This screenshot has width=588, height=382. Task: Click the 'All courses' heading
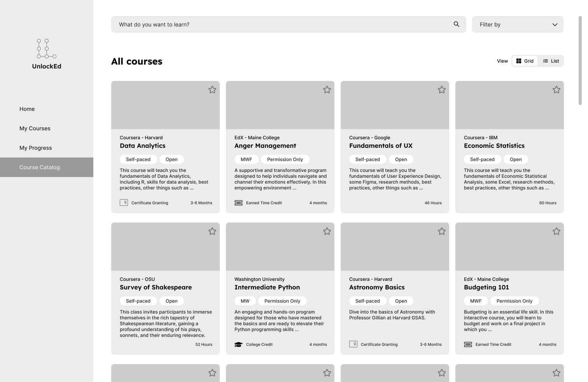click(x=137, y=61)
